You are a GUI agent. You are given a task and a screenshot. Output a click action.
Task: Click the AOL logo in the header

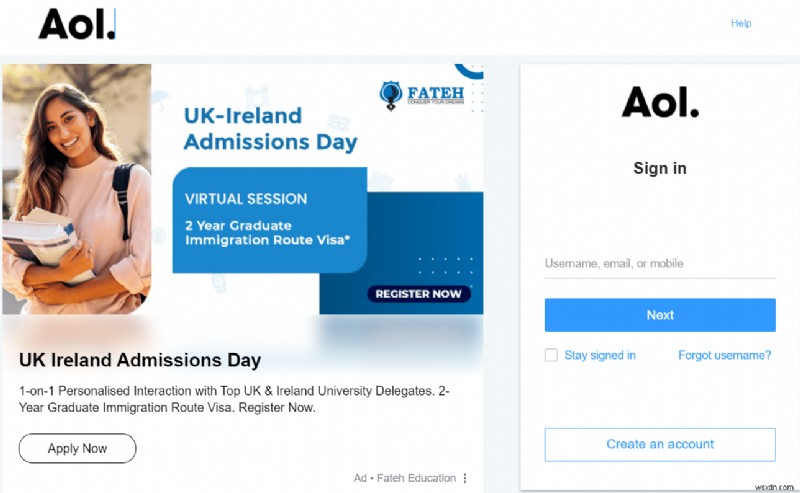77,24
